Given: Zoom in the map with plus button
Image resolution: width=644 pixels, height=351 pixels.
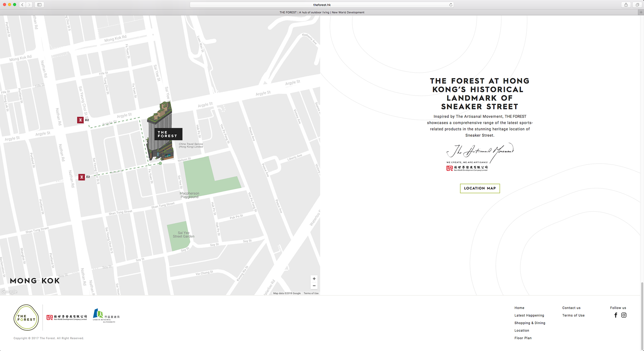Looking at the screenshot, I should pos(314,279).
